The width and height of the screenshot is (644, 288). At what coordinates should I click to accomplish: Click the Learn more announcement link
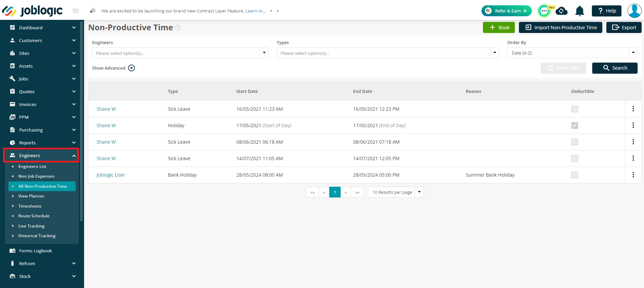256,11
